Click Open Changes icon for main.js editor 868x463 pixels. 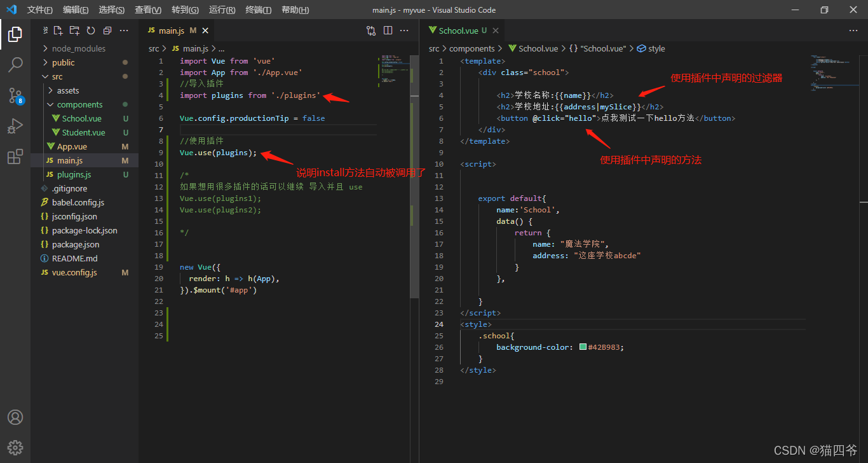pyautogui.click(x=371, y=31)
